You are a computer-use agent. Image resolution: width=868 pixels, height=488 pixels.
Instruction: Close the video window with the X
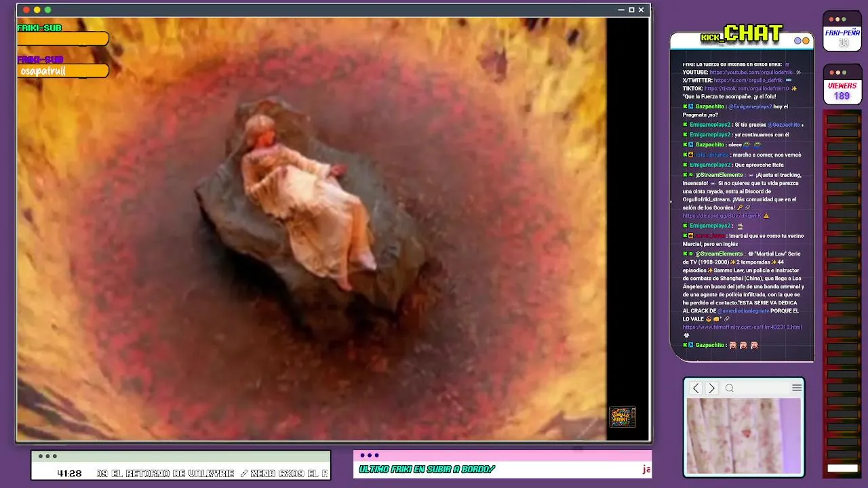[642, 10]
